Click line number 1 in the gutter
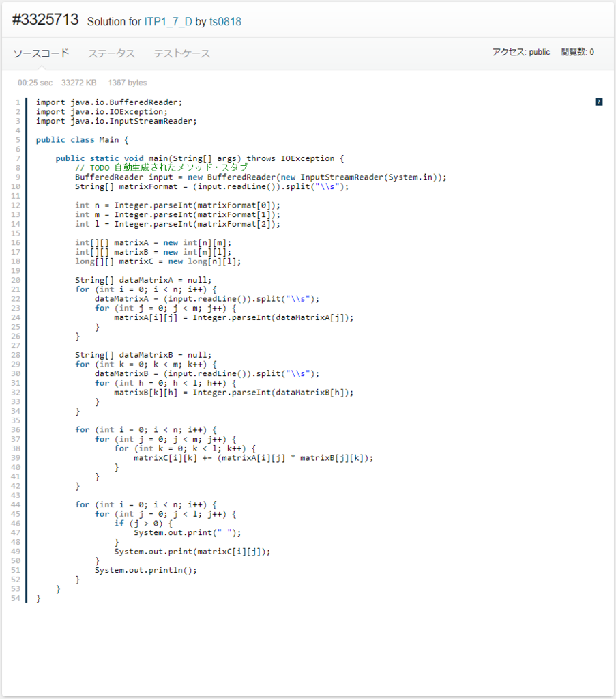 (18, 102)
